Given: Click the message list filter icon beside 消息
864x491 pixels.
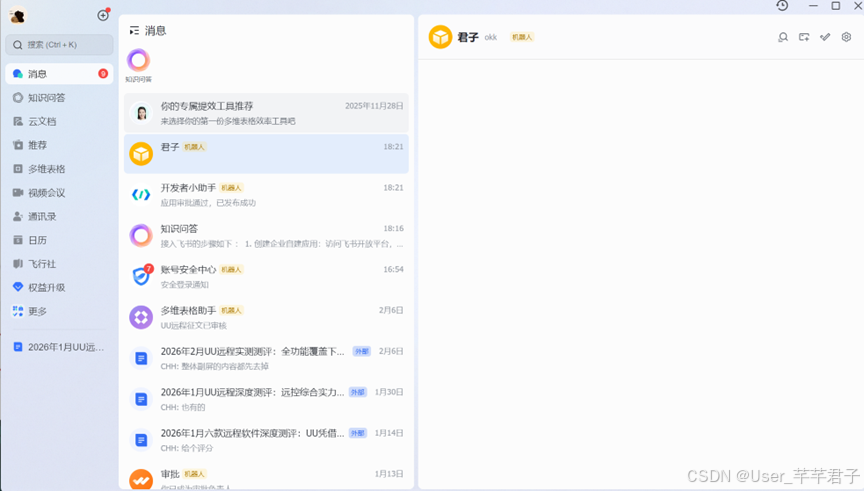Looking at the screenshot, I should coord(134,31).
